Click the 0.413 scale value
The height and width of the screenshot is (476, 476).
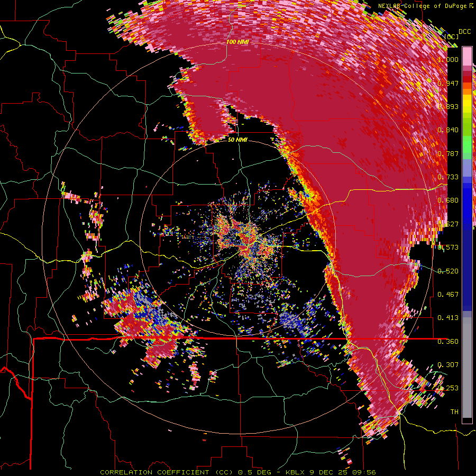point(448,318)
